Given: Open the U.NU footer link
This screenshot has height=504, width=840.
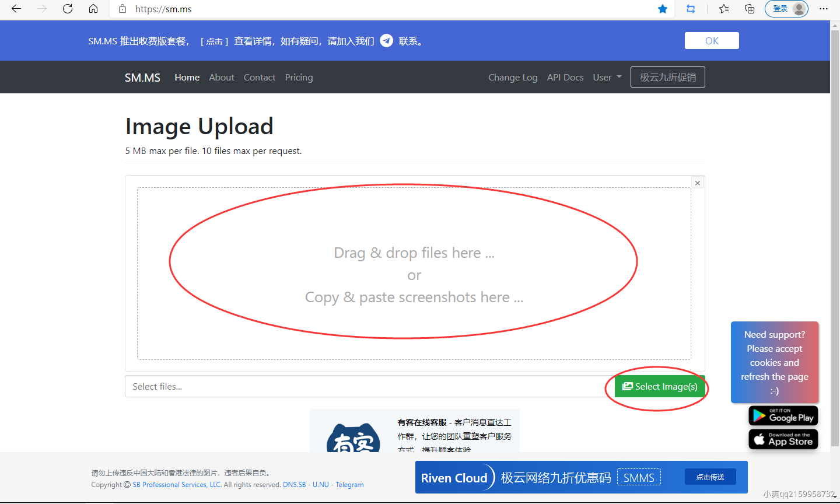Looking at the screenshot, I should click(x=321, y=485).
